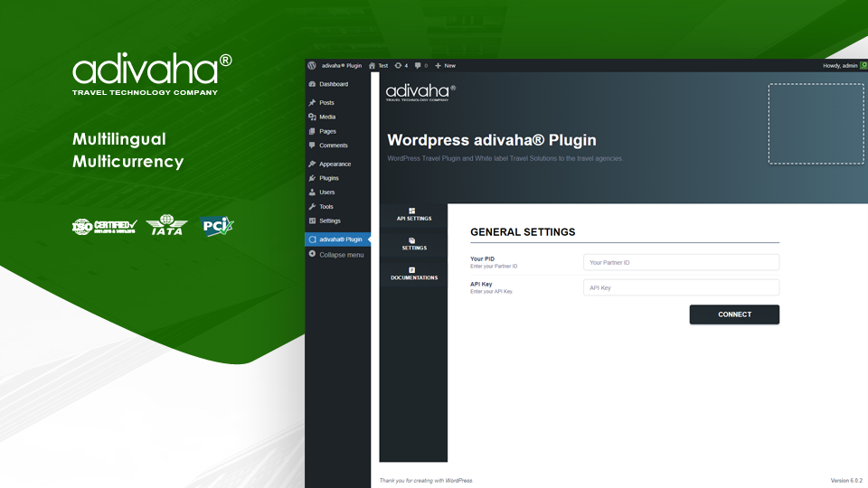Screen dimensions: 868x488
Task: Click the Posts pushpin icon
Action: pos(312,102)
